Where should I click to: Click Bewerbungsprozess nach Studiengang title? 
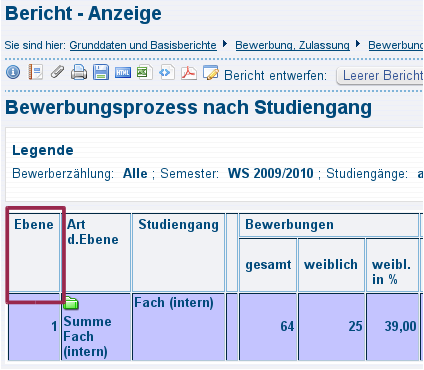coord(188,107)
